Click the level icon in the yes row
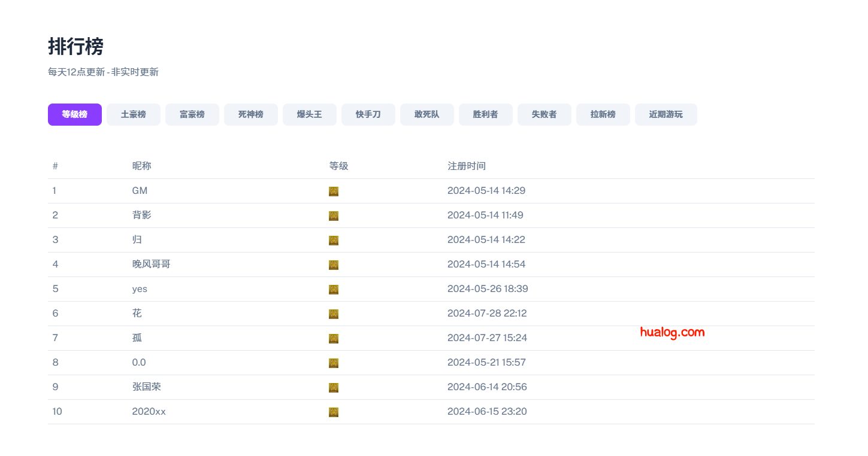The height and width of the screenshot is (456, 868). click(334, 290)
